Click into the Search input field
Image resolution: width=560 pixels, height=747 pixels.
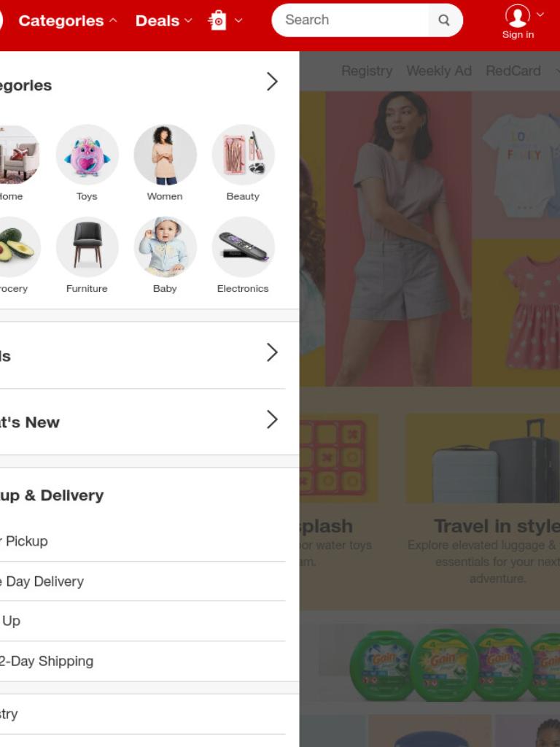click(x=350, y=20)
